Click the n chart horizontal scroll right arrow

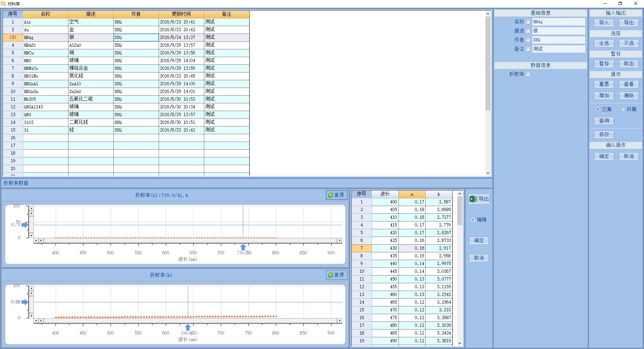pyautogui.click(x=340, y=241)
